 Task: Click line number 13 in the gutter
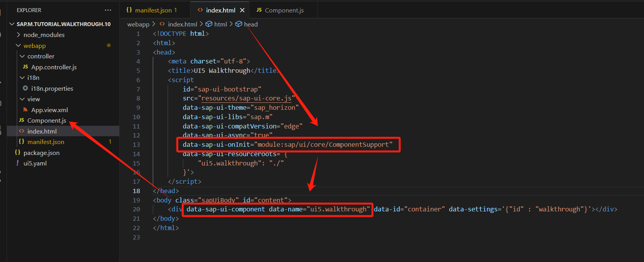tap(136, 144)
